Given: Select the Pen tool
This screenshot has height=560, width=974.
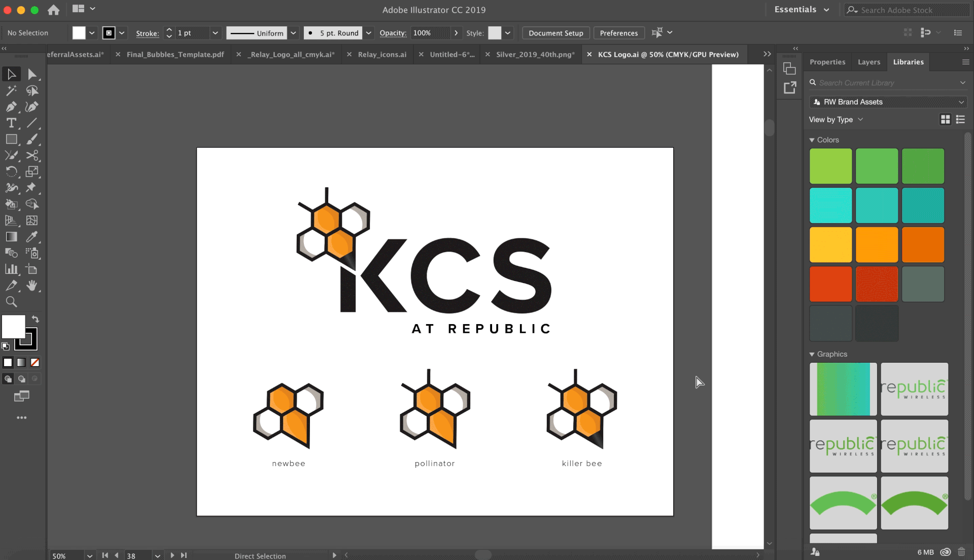Looking at the screenshot, I should [11, 107].
